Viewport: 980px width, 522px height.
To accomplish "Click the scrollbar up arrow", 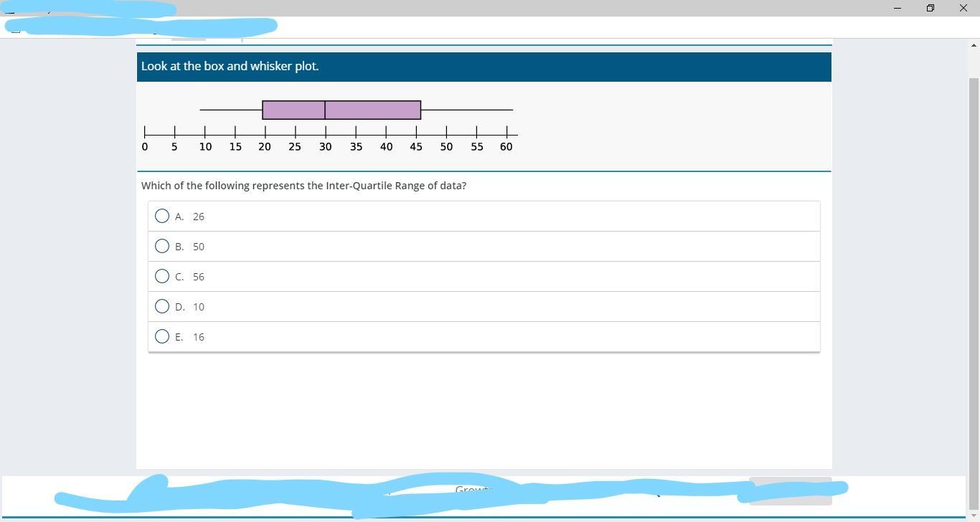I will [x=974, y=45].
